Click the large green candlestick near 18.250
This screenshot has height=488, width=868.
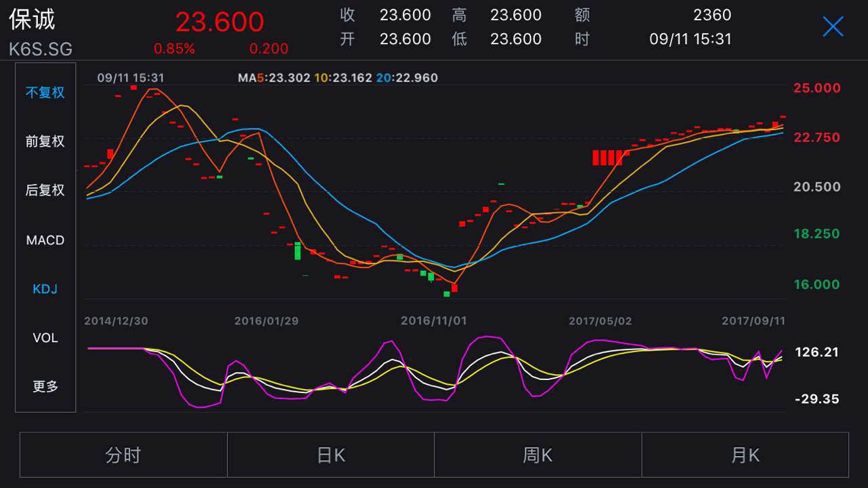[x=298, y=250]
